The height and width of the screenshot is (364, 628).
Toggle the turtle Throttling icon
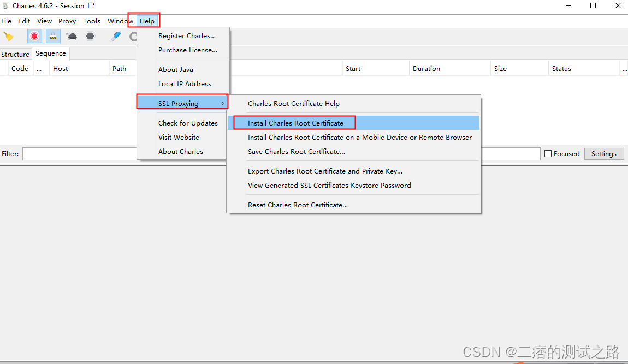point(72,37)
